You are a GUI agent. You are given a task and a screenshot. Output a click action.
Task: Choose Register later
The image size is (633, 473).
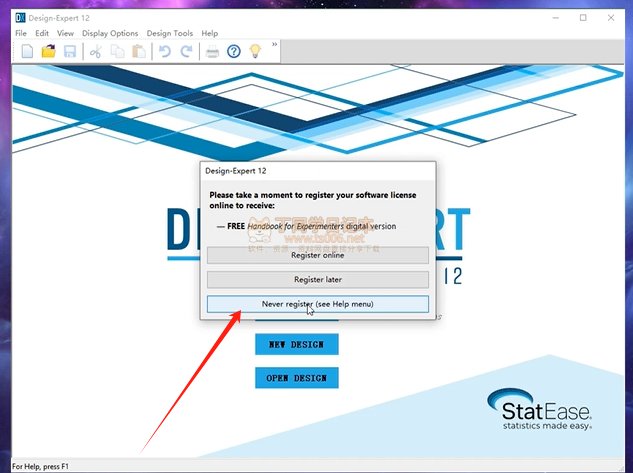[318, 279]
